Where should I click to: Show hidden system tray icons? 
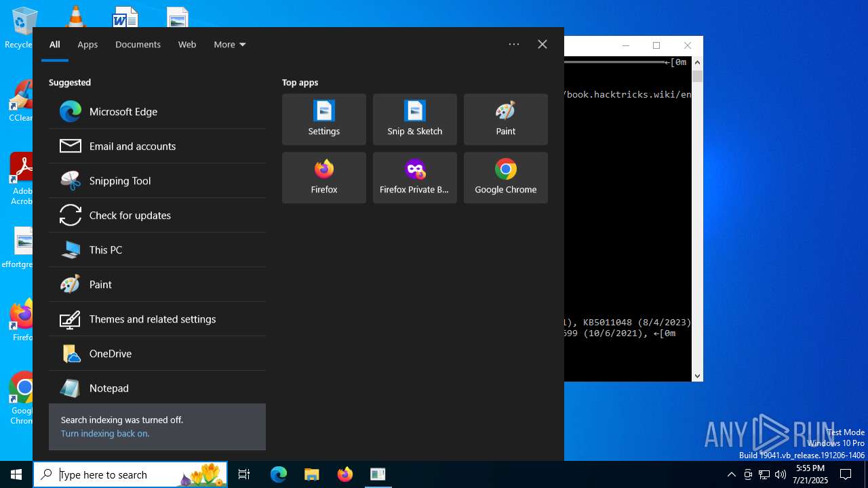[x=731, y=474]
